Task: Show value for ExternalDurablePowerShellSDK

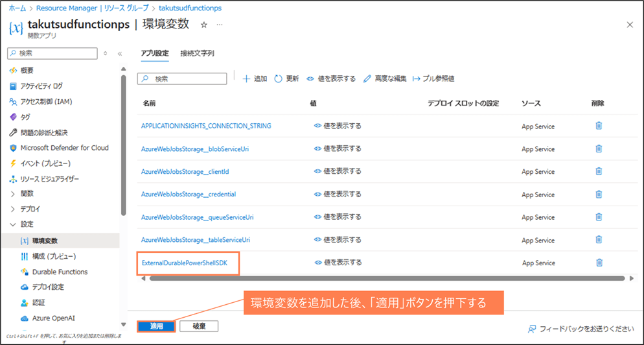Action: click(x=338, y=263)
